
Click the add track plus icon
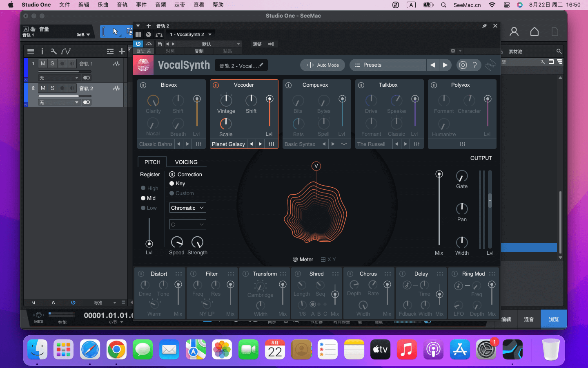[121, 51]
